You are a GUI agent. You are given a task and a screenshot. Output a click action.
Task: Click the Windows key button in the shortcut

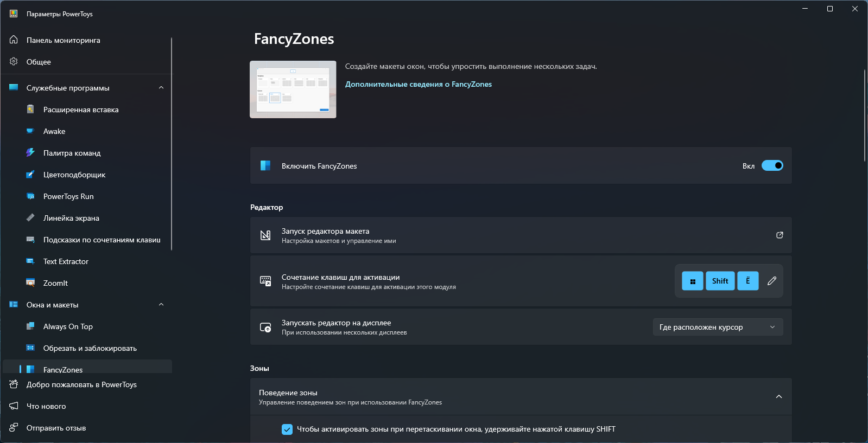point(693,281)
